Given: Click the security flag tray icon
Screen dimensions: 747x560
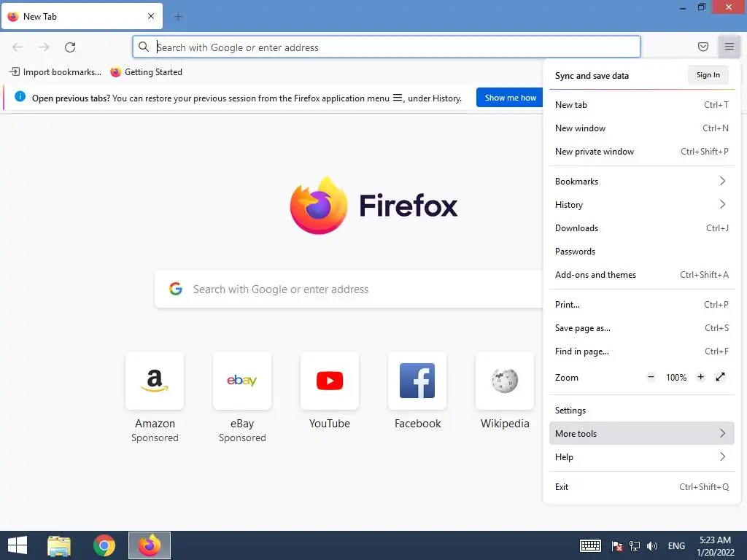Looking at the screenshot, I should [617, 545].
